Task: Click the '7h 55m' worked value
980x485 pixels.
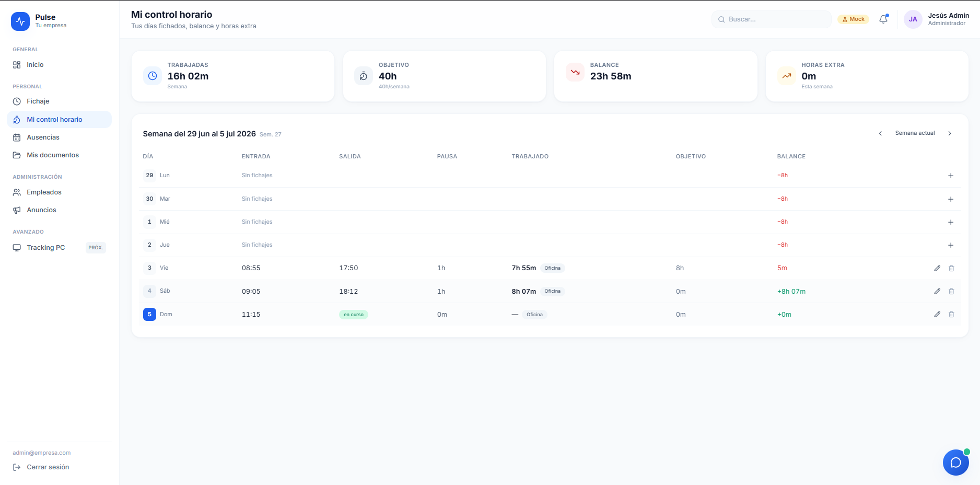Action: (524, 268)
